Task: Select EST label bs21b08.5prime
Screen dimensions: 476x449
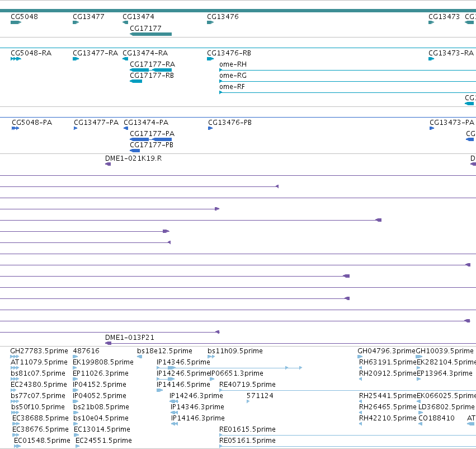Action: (101, 408)
